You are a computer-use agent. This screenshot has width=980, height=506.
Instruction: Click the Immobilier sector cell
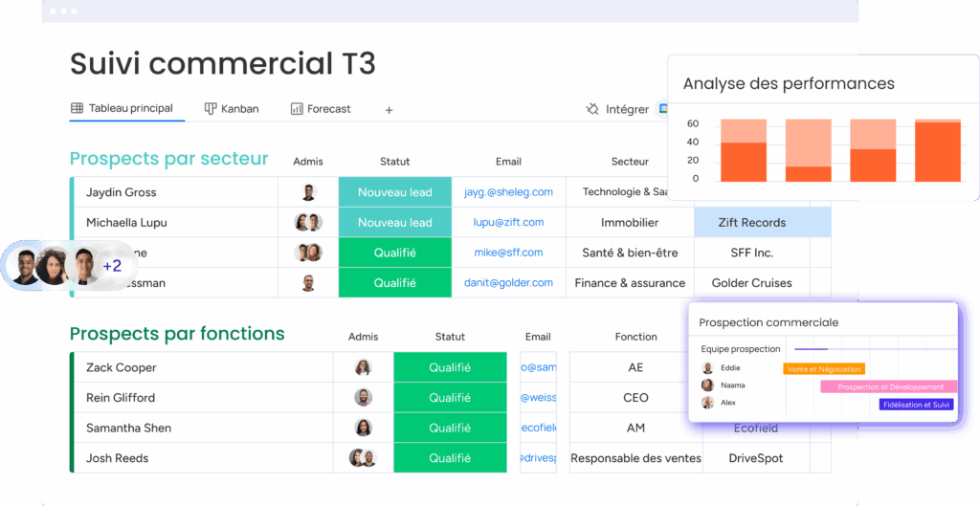pos(630,222)
